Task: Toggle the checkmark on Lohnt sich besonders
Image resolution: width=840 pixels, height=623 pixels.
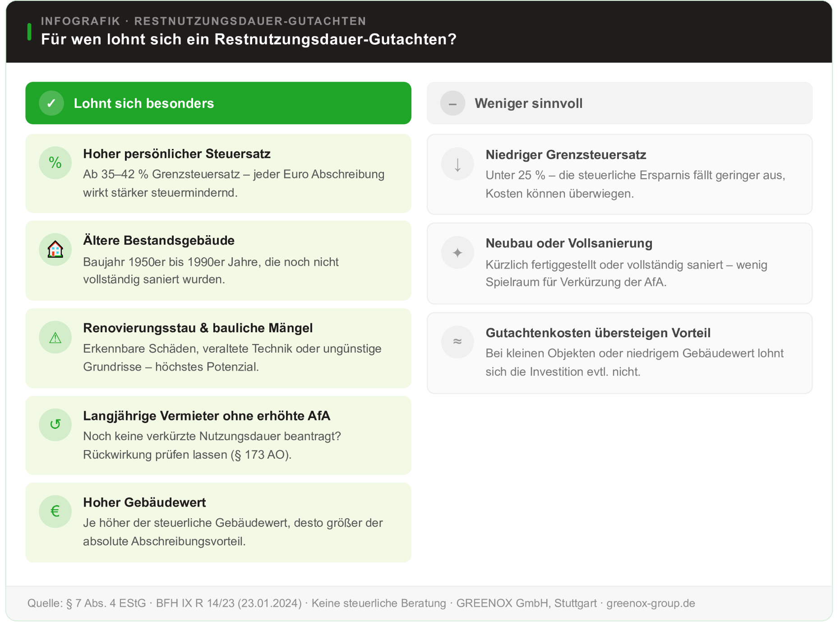Action: [x=51, y=103]
